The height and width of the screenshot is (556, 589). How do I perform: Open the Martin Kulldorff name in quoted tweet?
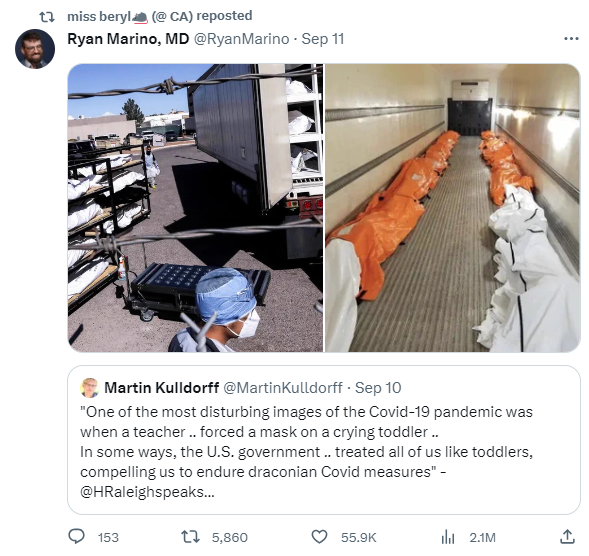pyautogui.click(x=162, y=388)
